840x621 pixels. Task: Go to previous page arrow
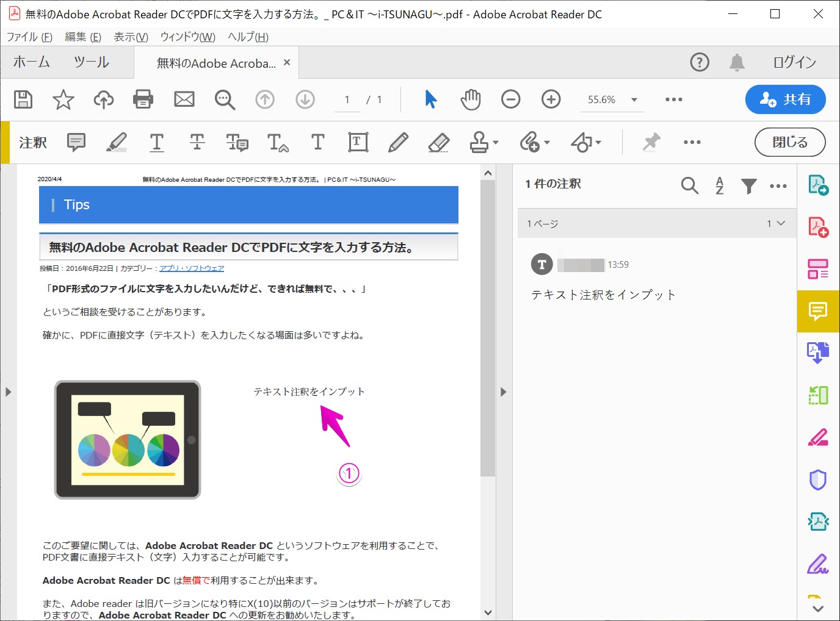click(x=265, y=99)
